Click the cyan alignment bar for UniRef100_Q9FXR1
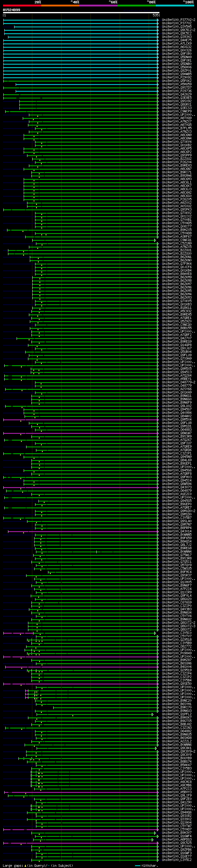This screenshot has height=868, width=197. (81, 60)
